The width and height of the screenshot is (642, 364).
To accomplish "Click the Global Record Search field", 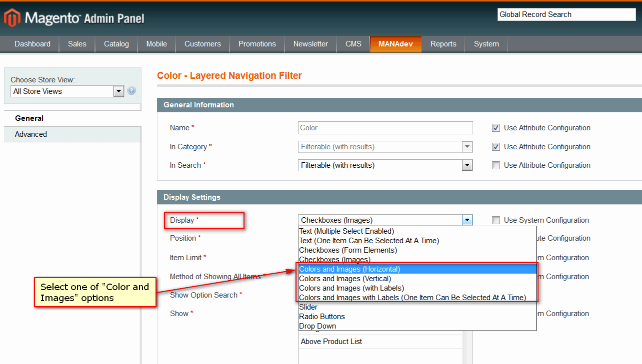I will (566, 14).
